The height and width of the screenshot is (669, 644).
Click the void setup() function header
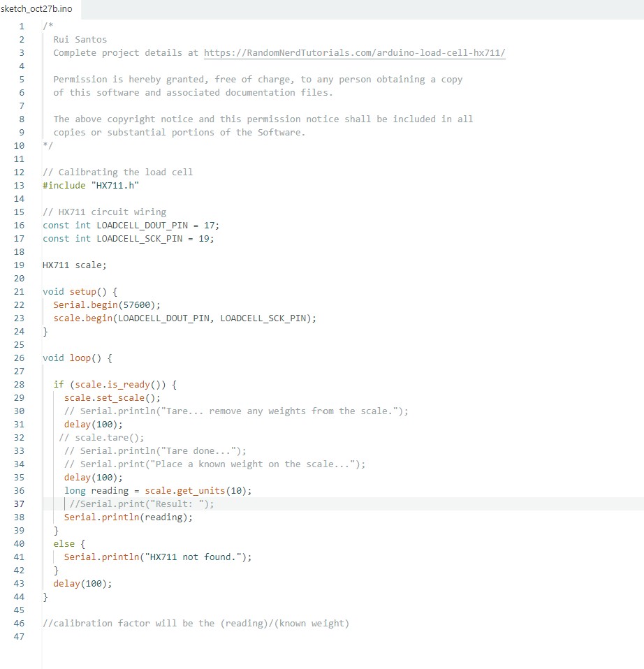(x=80, y=291)
